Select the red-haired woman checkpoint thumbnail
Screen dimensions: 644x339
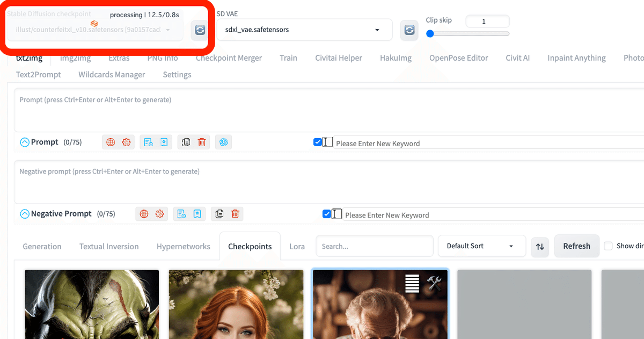click(x=236, y=304)
